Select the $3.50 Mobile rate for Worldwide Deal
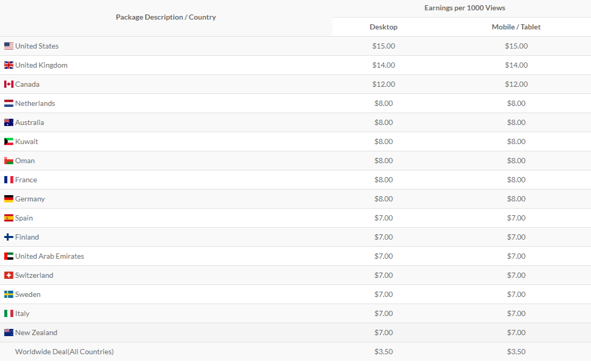Viewport: 591px width, 364px height. tap(516, 352)
